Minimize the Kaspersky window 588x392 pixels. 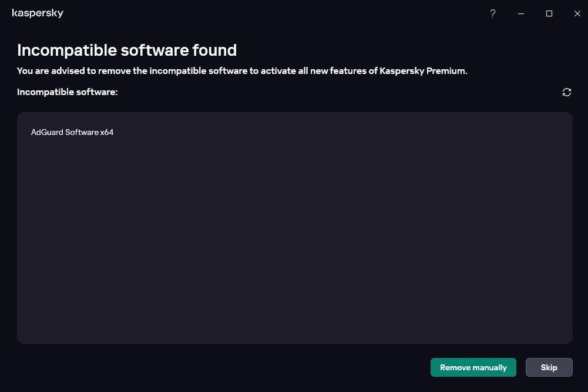[x=521, y=13]
